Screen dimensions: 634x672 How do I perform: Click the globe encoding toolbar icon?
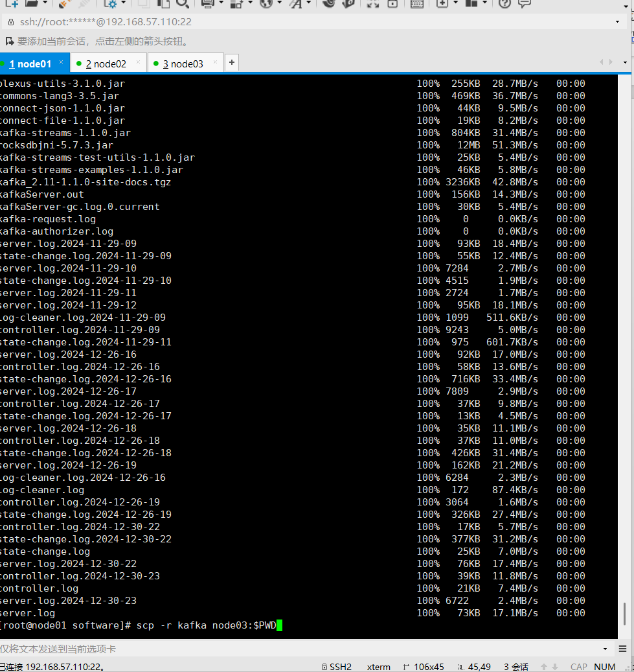[x=266, y=3]
